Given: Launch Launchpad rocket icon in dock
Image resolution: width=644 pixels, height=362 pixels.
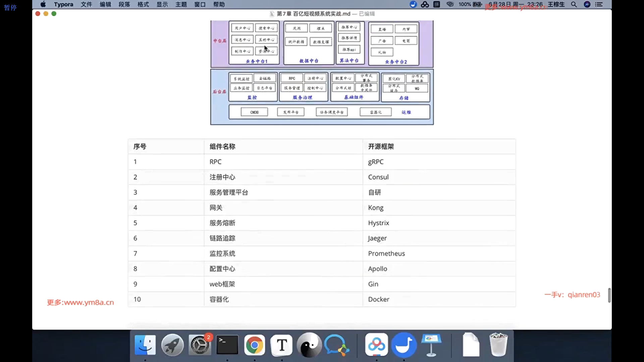Looking at the screenshot, I should [x=172, y=345].
